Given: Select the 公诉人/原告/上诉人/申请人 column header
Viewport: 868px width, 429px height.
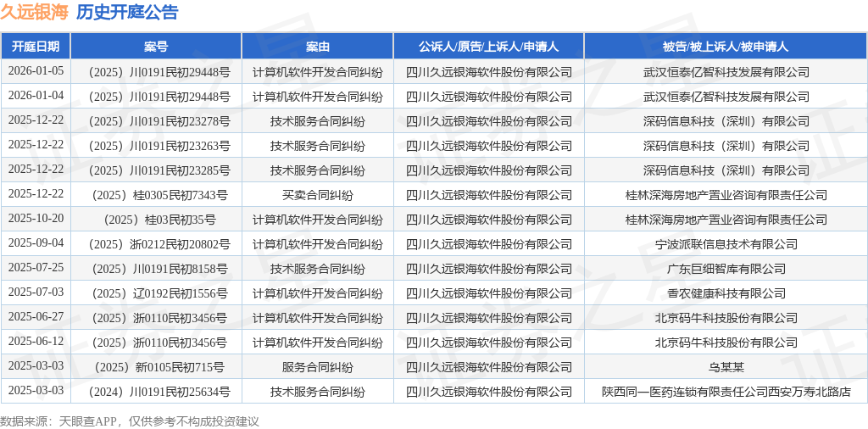Looking at the screenshot, I should point(489,47).
